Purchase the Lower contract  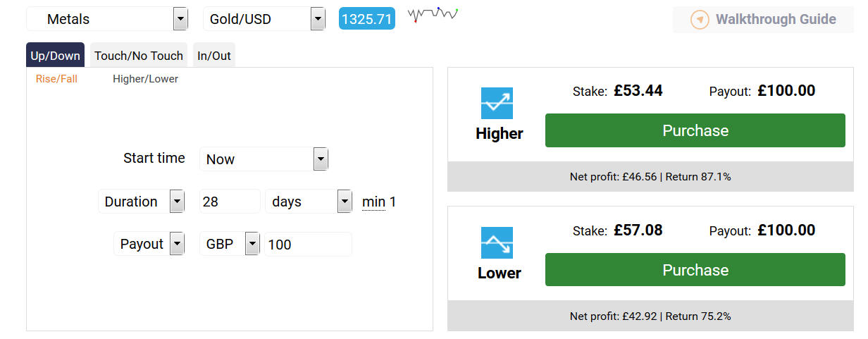(x=695, y=270)
